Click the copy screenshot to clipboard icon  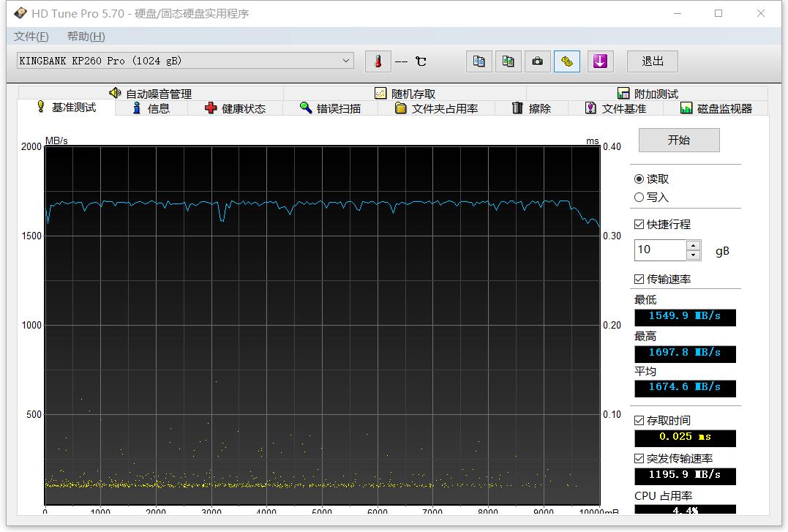[x=508, y=61]
